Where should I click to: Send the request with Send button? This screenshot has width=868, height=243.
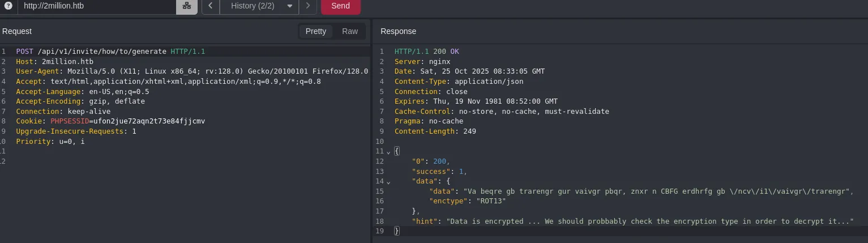pyautogui.click(x=340, y=6)
